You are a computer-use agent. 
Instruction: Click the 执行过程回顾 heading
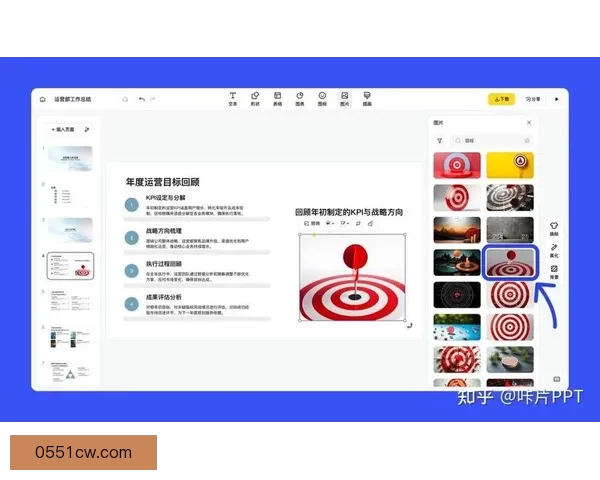click(x=163, y=264)
